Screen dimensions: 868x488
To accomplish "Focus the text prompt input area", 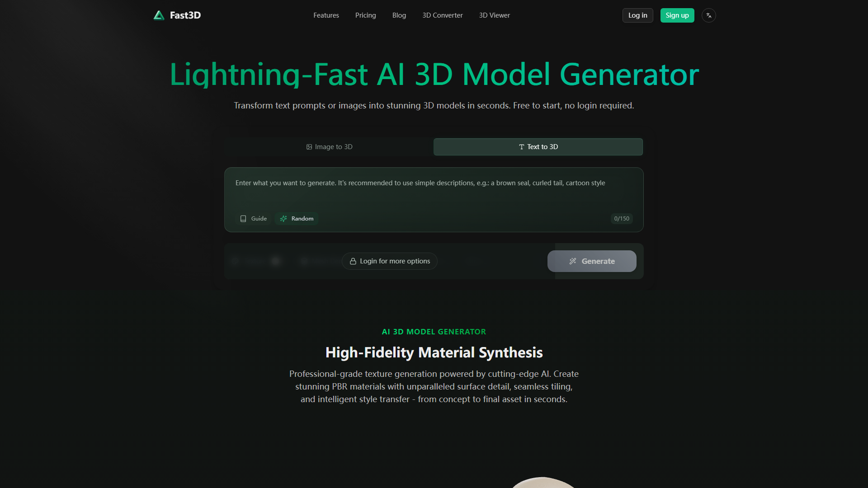I will point(434,190).
